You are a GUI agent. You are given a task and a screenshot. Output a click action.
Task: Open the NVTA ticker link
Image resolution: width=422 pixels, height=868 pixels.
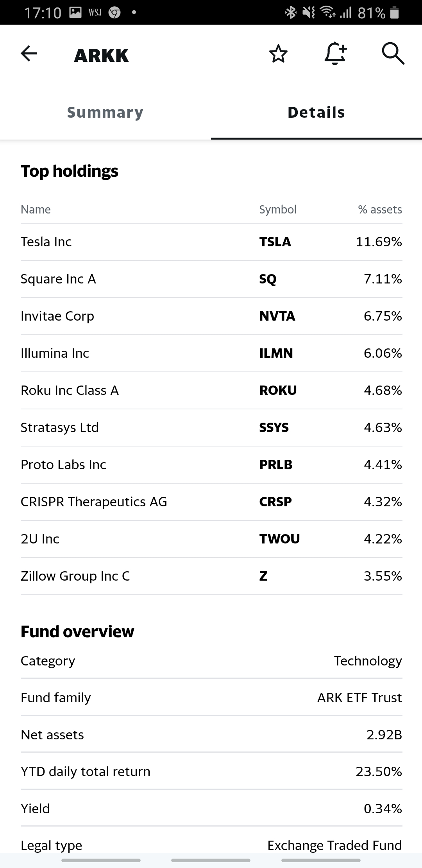pos(277,316)
